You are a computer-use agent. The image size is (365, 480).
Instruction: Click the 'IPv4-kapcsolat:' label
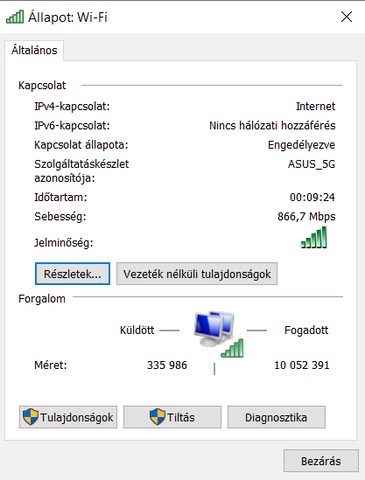(72, 106)
